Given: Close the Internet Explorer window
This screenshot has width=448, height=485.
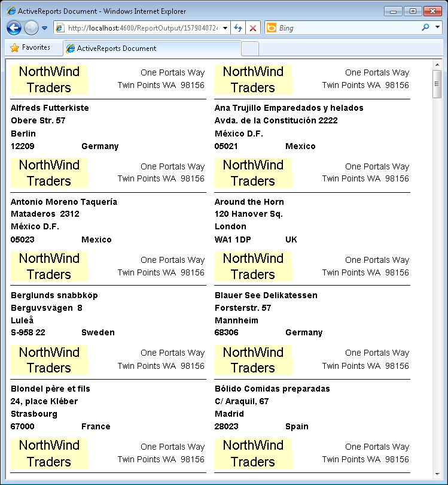Looking at the screenshot, I should pyautogui.click(x=432, y=11).
